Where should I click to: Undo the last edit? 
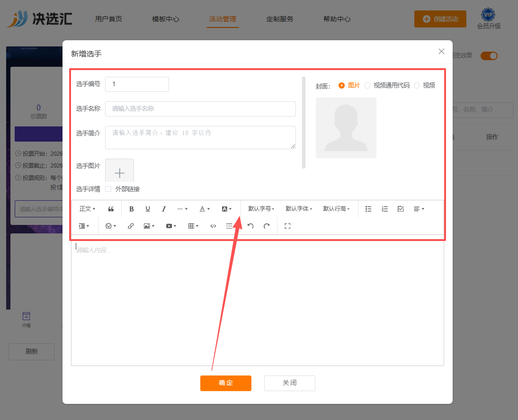click(x=250, y=226)
